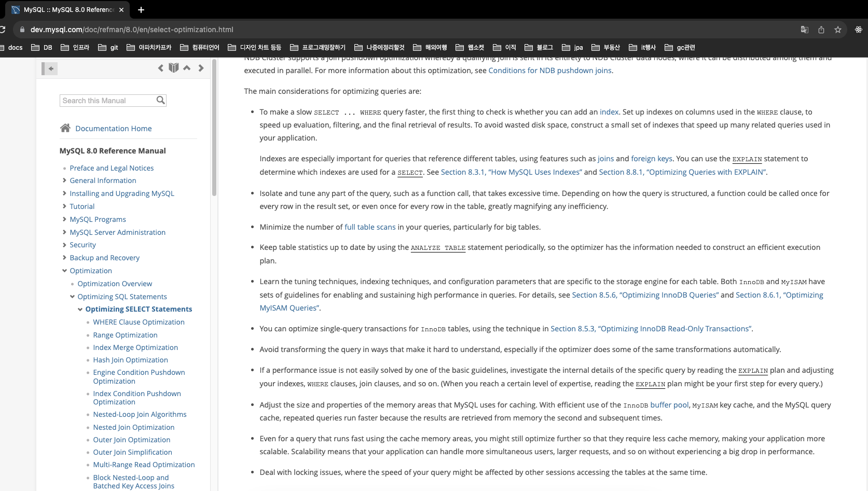The image size is (868, 491).
Task: Follow the foreign keys link
Action: [652, 159]
